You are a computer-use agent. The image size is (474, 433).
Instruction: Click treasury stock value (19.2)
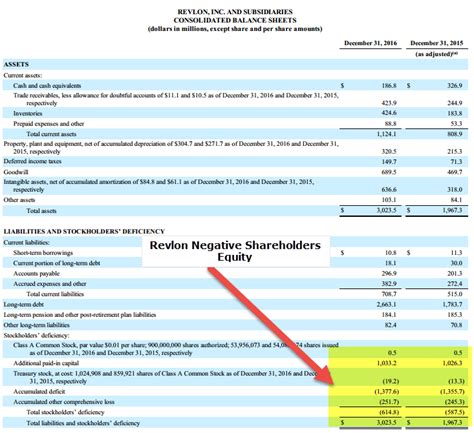click(x=390, y=381)
